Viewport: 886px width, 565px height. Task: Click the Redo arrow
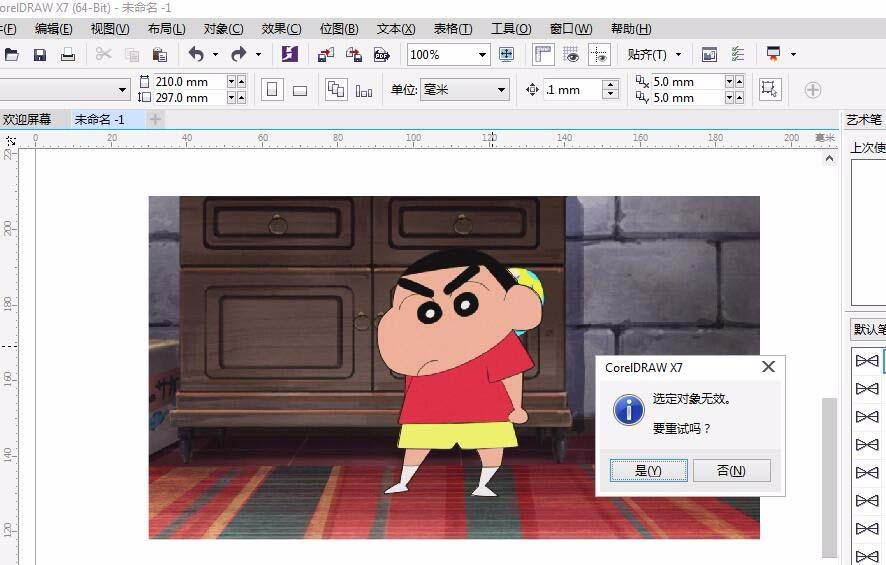pyautogui.click(x=239, y=54)
